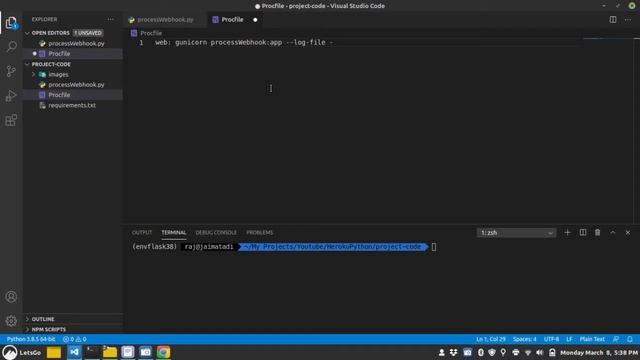Open the terminal selector 1: zsh dropdown
The image size is (640, 360).
pyautogui.click(x=516, y=233)
